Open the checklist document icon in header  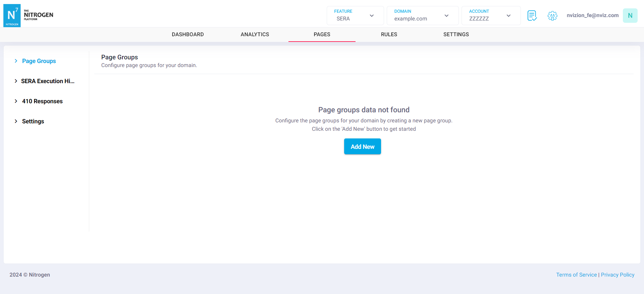pos(532,15)
